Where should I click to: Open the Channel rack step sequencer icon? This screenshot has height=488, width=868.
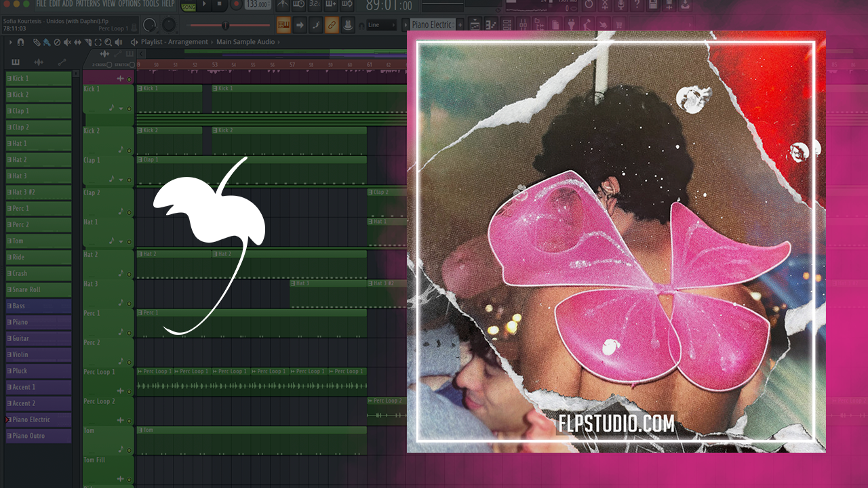[x=507, y=25]
